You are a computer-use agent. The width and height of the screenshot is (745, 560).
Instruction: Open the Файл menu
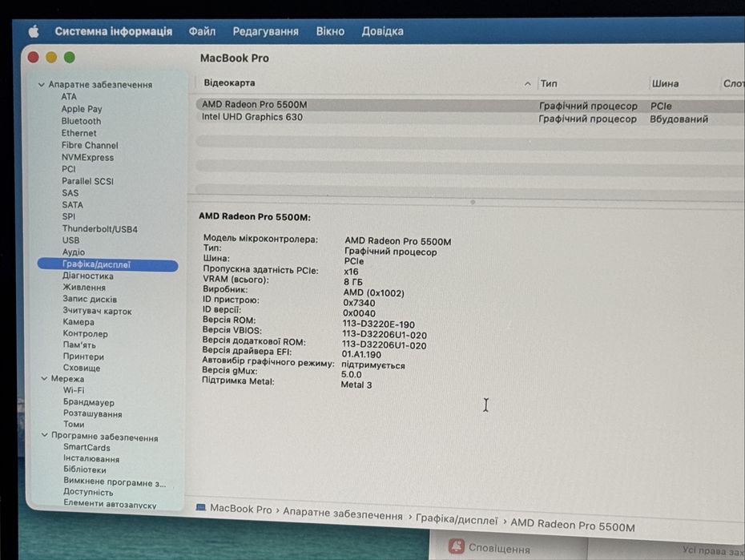(202, 31)
